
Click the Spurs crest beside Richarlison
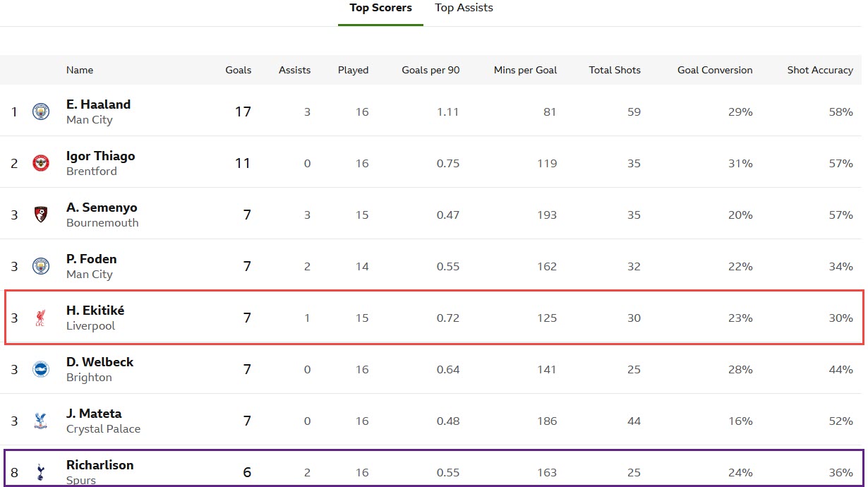(41, 472)
